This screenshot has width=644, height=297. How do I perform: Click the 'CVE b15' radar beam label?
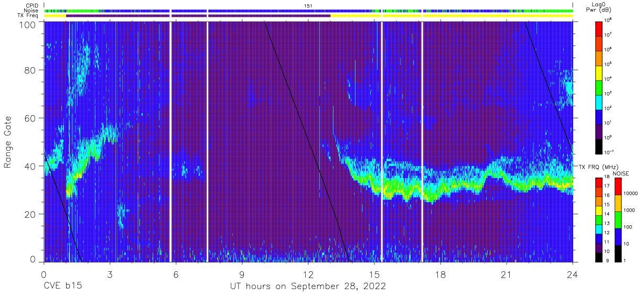62,286
